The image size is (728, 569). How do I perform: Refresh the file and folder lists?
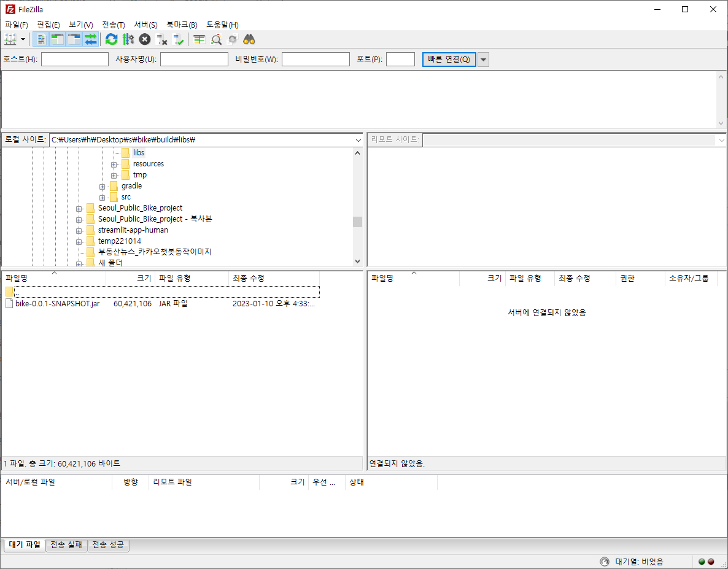point(112,39)
